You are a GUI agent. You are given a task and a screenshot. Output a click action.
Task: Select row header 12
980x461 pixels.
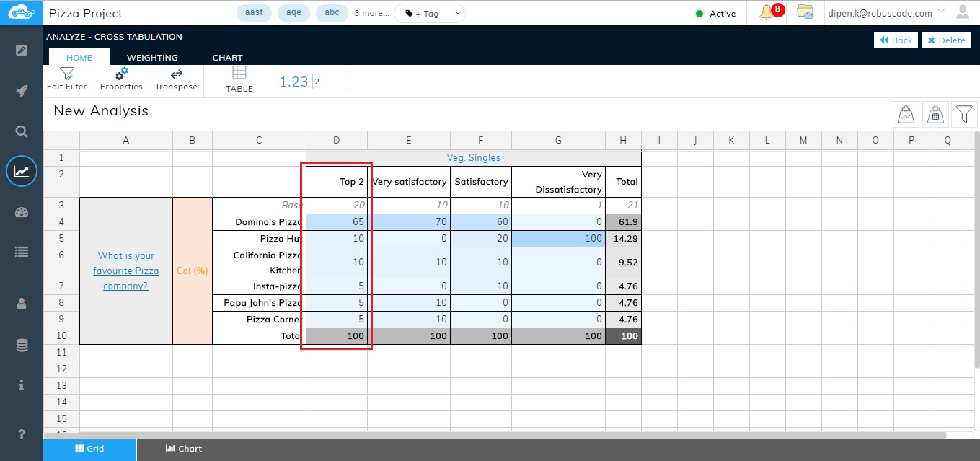pyautogui.click(x=61, y=369)
